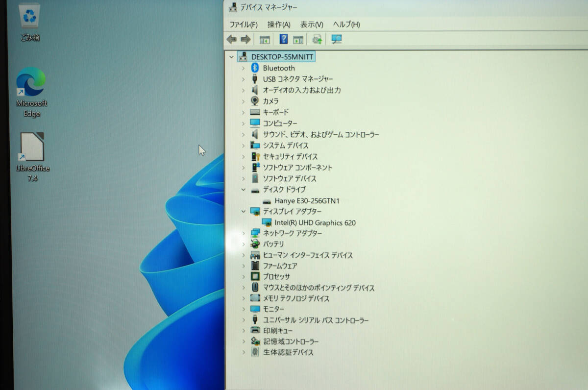Expand the システム デバイス category

click(x=243, y=146)
